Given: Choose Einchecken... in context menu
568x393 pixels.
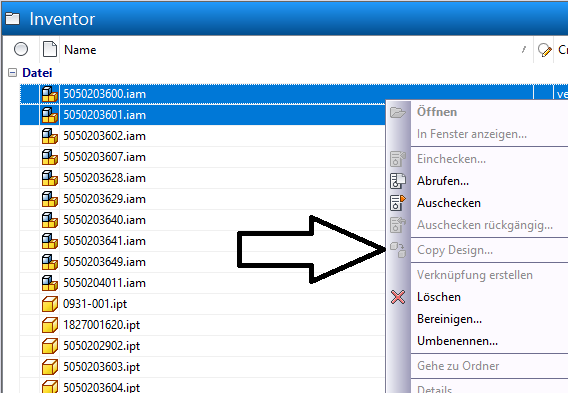Looking at the screenshot, I should 451,159.
